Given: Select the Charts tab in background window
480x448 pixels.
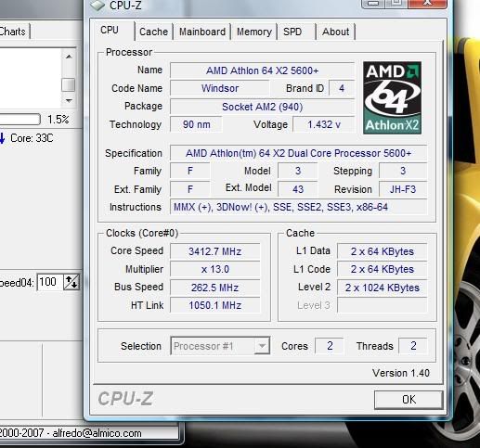Looking at the screenshot, I should click(14, 32).
